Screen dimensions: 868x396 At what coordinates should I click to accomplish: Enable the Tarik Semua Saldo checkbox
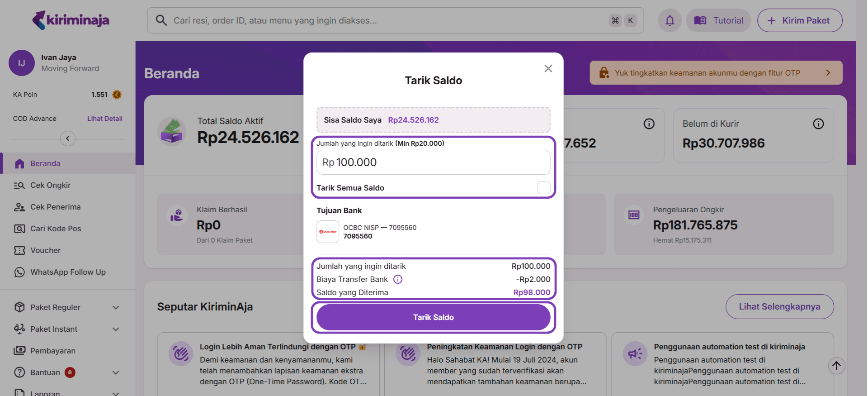click(x=543, y=188)
